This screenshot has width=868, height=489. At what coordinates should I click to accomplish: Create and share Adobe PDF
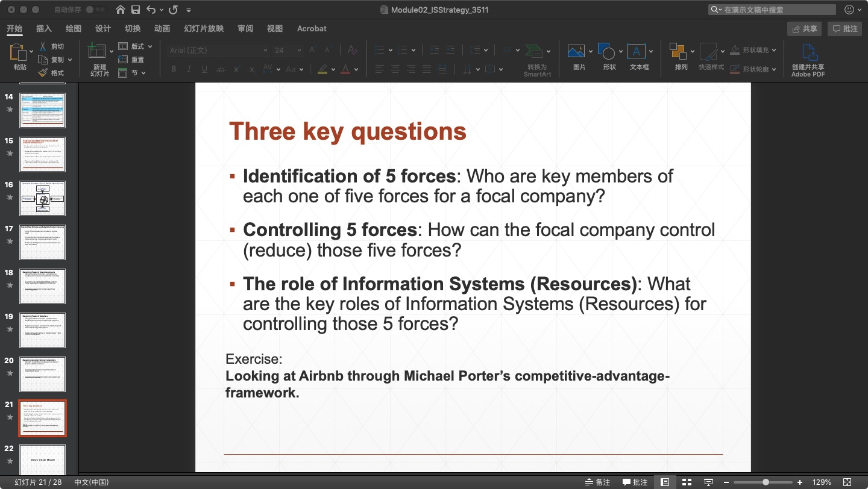808,57
